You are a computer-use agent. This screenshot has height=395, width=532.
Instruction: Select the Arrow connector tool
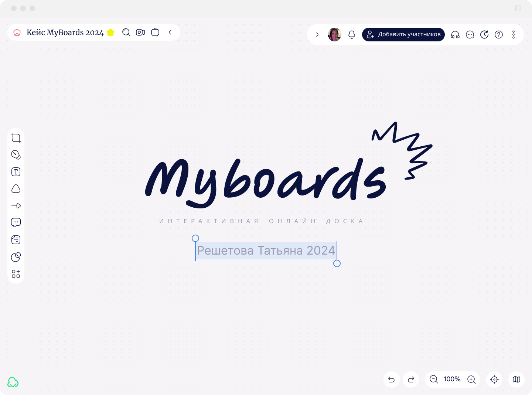(16, 206)
